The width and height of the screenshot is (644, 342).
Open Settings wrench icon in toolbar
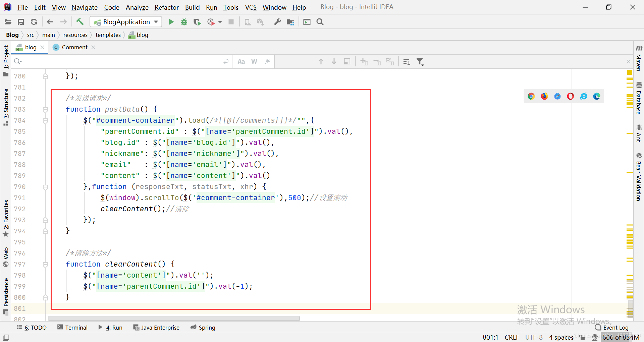click(x=277, y=22)
